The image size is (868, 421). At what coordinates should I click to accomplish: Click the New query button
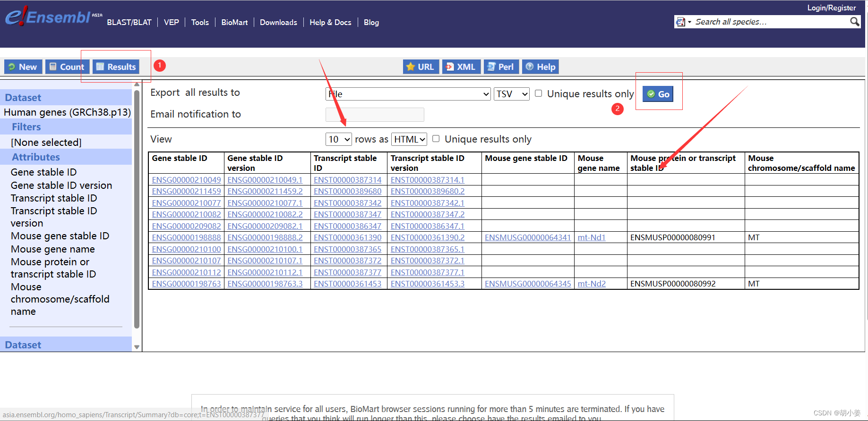click(23, 67)
